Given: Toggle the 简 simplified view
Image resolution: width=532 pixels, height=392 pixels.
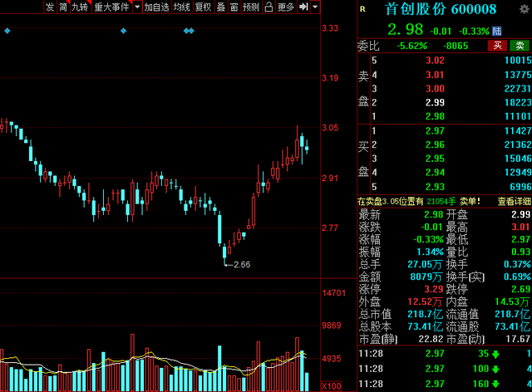Looking at the screenshot, I should coord(63,7).
